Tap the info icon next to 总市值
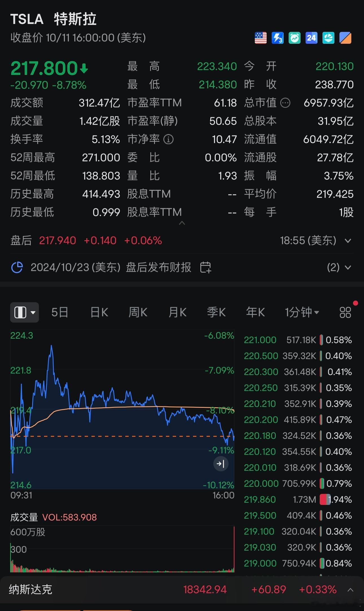The height and width of the screenshot is (611, 364). 285,103
